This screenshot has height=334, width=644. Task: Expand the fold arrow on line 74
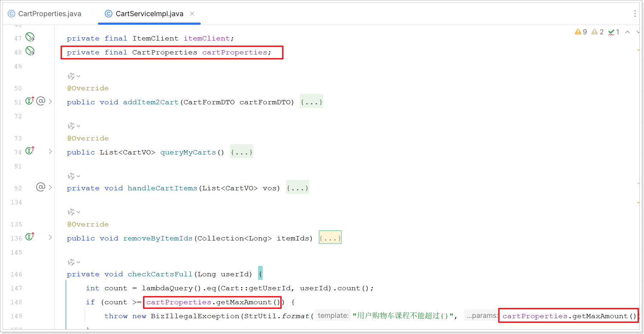[50, 152]
